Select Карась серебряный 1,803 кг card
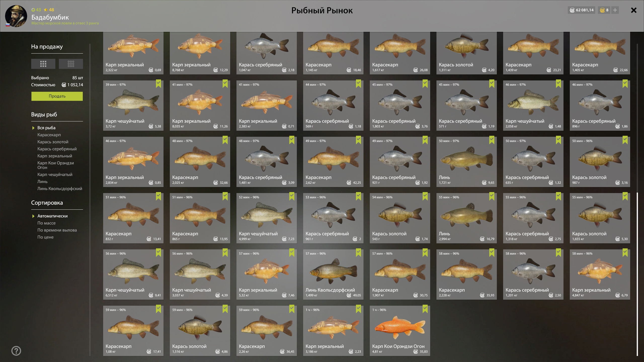The height and width of the screenshot is (362, 644). (x=400, y=106)
